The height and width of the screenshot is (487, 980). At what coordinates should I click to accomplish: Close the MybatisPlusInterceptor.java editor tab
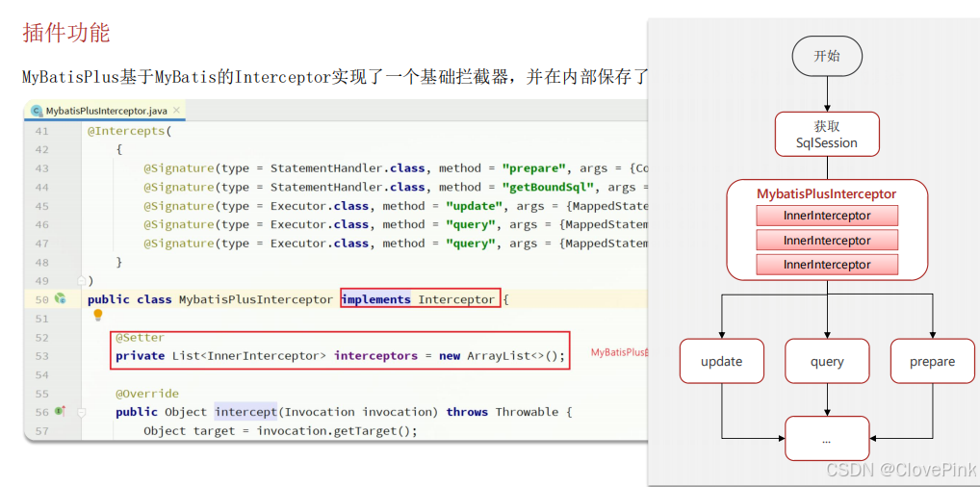tap(176, 110)
